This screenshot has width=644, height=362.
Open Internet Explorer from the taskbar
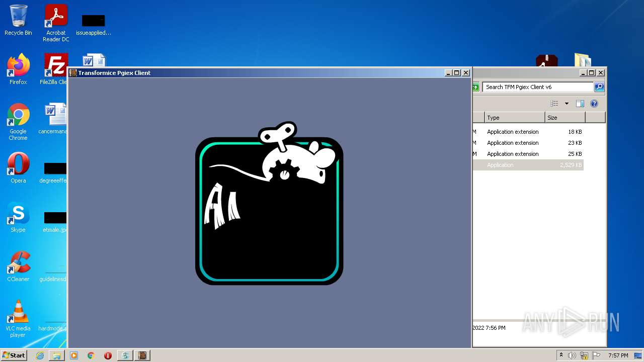(40, 355)
